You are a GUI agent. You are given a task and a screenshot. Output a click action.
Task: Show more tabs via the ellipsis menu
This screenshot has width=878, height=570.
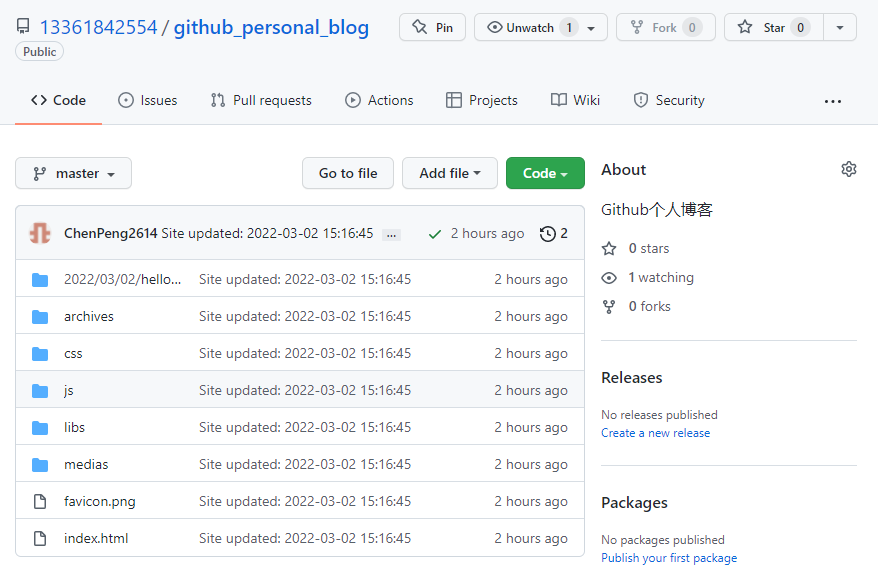click(x=833, y=101)
